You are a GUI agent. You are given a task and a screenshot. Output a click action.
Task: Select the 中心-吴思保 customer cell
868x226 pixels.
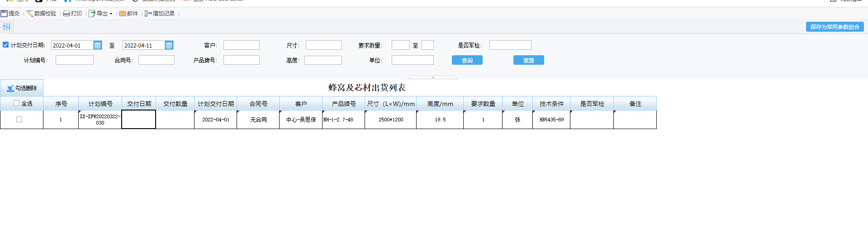tap(301, 120)
